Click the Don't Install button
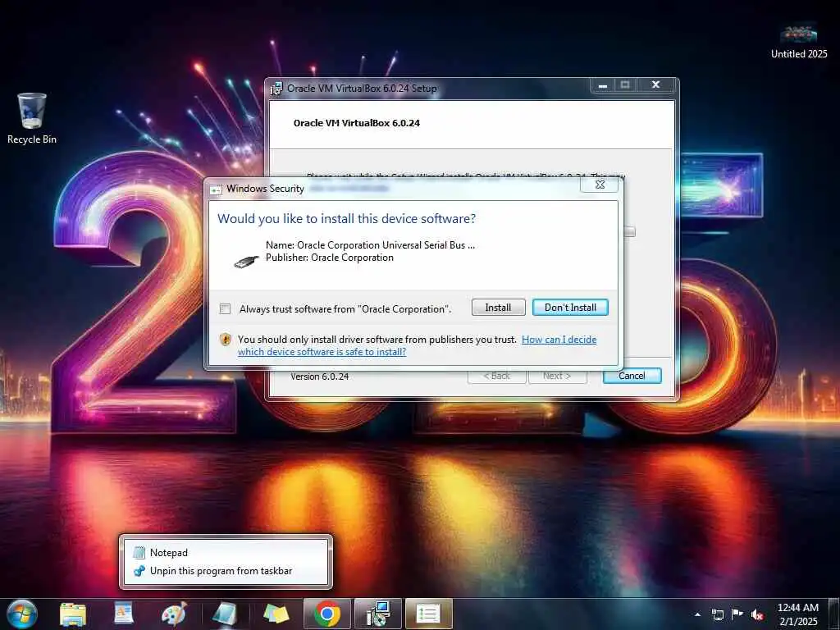The image size is (840, 630). click(570, 308)
